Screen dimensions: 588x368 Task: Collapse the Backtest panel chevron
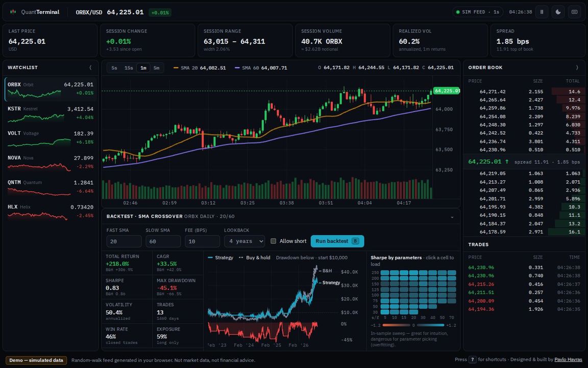452,217
